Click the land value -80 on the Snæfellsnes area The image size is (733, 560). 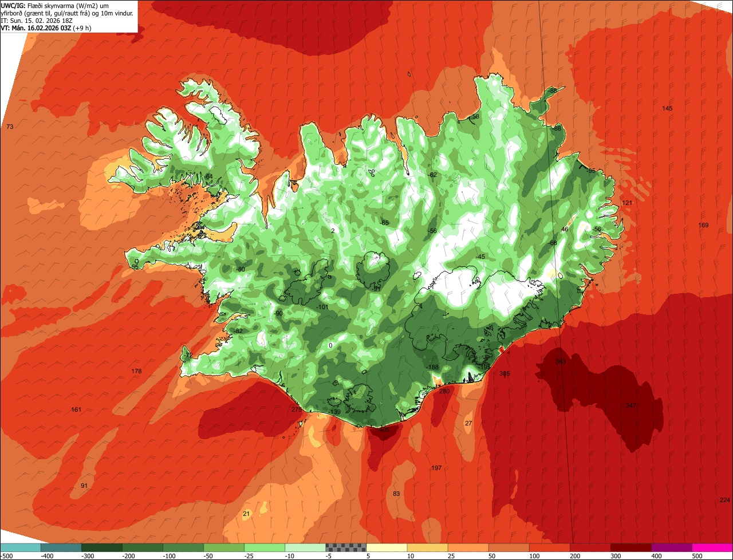pyautogui.click(x=241, y=270)
